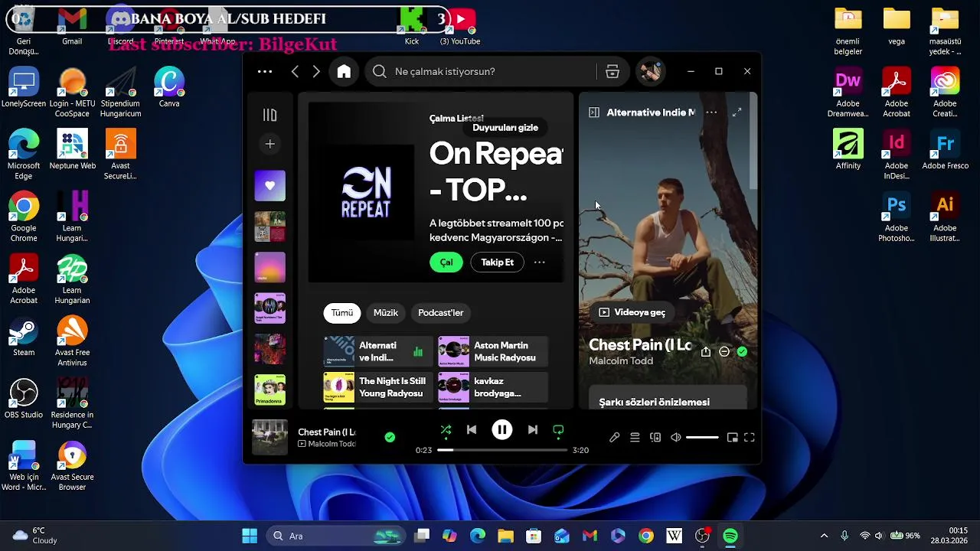Click 'Videoya geç' switch to video
This screenshot has height=551, width=980.
[x=632, y=312]
